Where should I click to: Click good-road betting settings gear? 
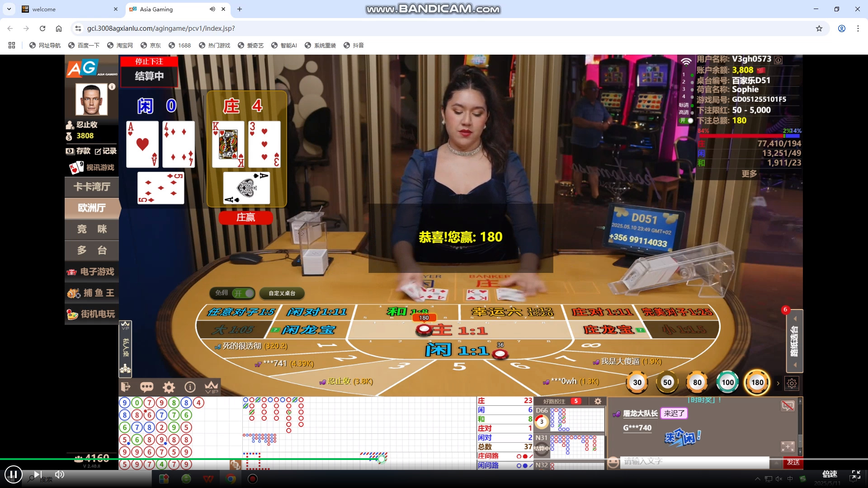point(598,401)
